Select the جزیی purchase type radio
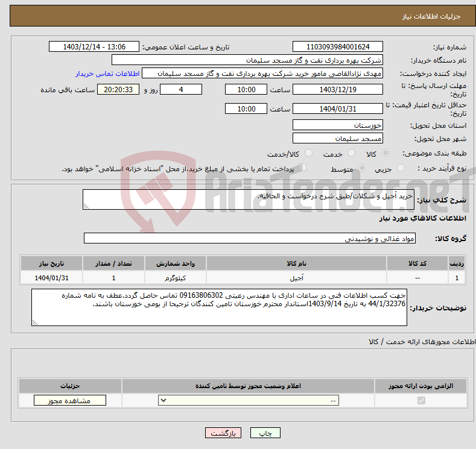476x449 pixels. (x=401, y=168)
